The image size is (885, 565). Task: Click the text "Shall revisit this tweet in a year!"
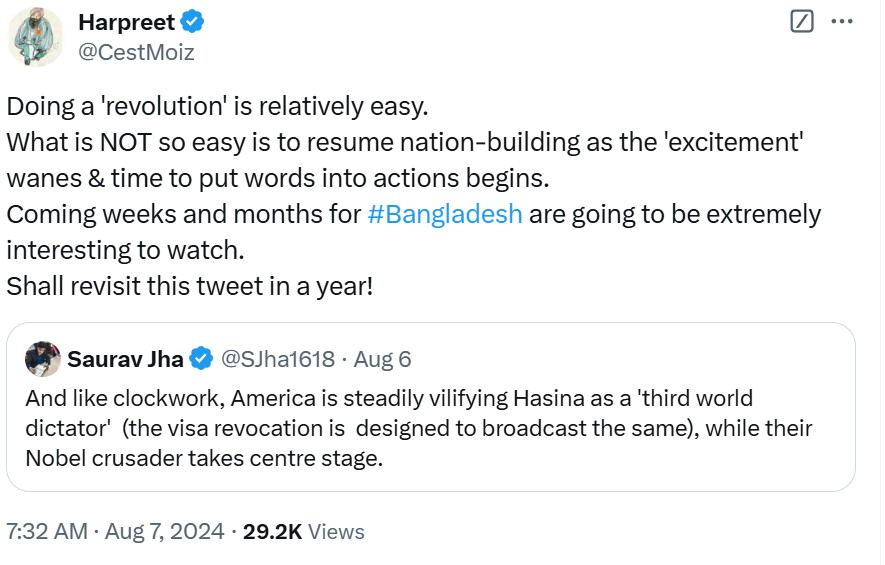point(190,285)
